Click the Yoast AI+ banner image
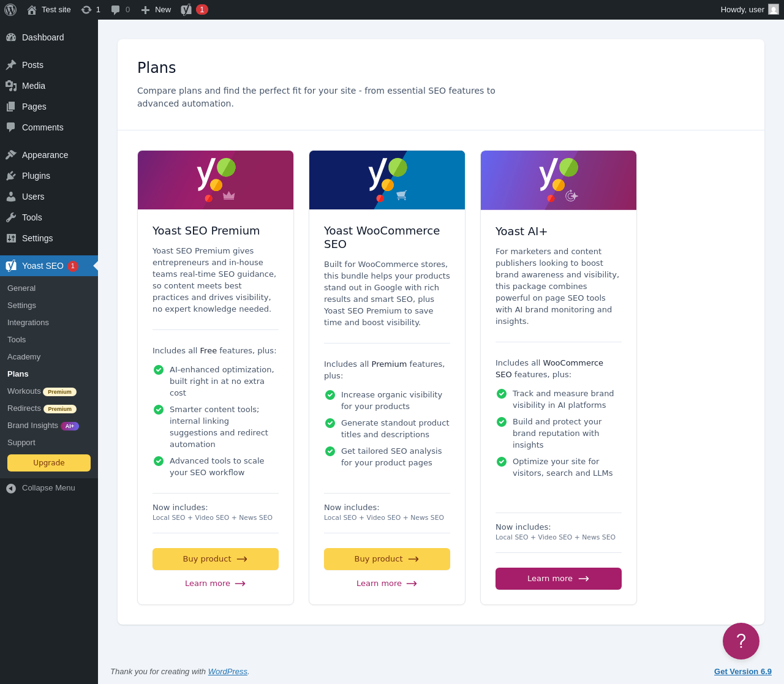Image resolution: width=784 pixels, height=684 pixels. (559, 180)
